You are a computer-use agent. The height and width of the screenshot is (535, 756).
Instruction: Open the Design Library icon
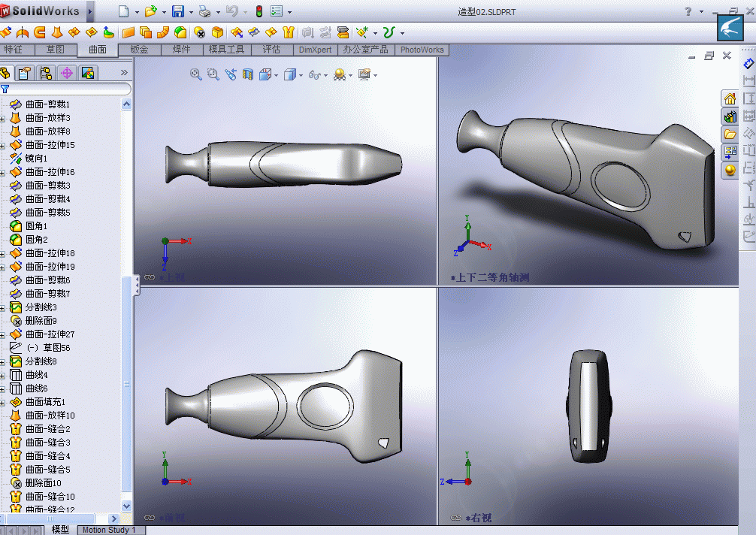(730, 116)
